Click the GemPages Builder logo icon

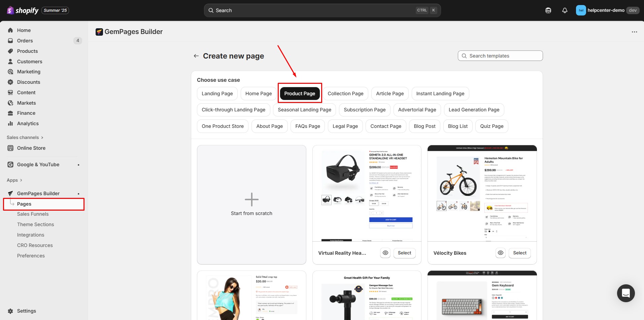coord(99,32)
